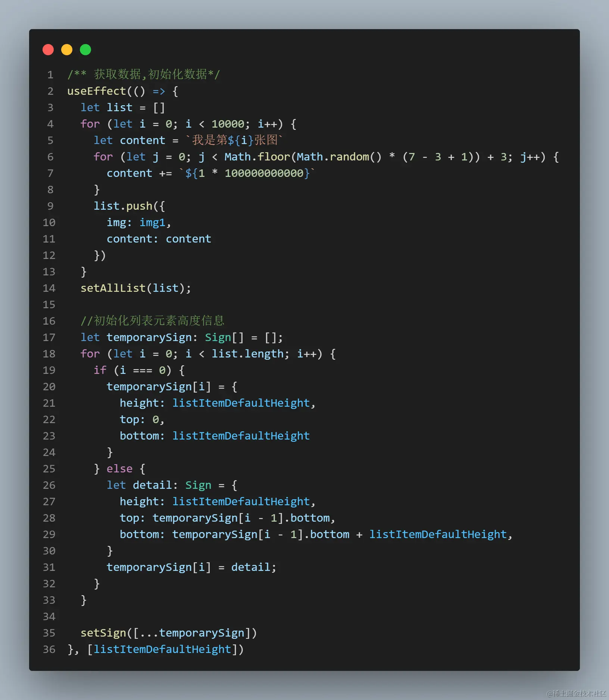
Task: Click the yellow minimize traffic-light button
Action: point(67,49)
